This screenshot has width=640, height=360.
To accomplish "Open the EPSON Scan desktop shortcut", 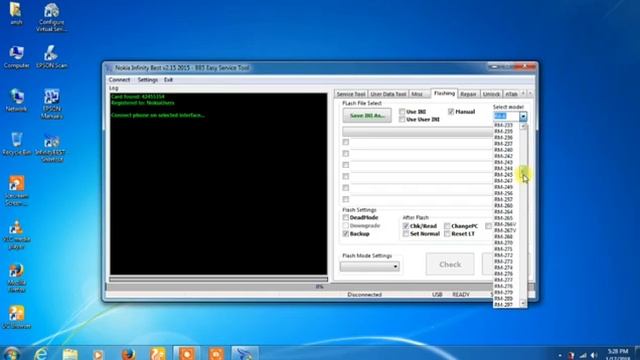I will coord(51,56).
